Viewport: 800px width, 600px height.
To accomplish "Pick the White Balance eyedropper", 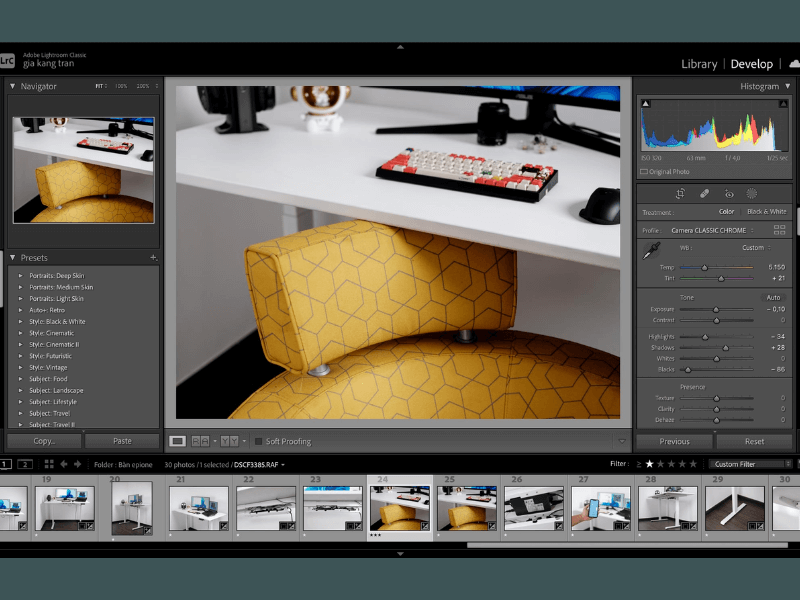I will [650, 250].
